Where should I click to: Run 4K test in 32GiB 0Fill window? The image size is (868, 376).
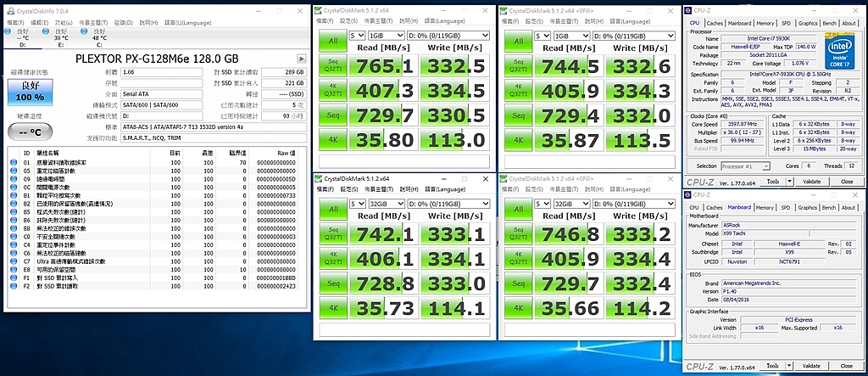pos(518,306)
